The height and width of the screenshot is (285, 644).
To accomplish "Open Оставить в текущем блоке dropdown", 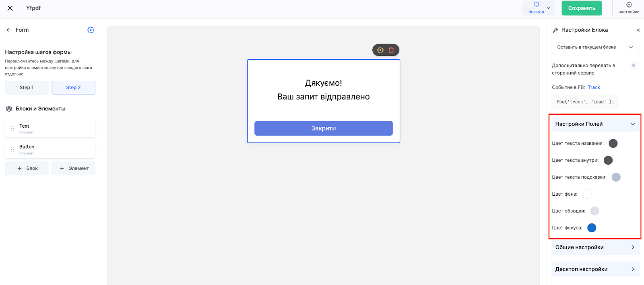I will (x=596, y=47).
